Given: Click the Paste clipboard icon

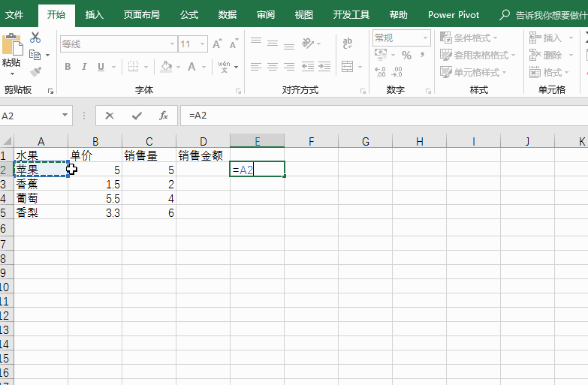Looking at the screenshot, I should [12, 44].
